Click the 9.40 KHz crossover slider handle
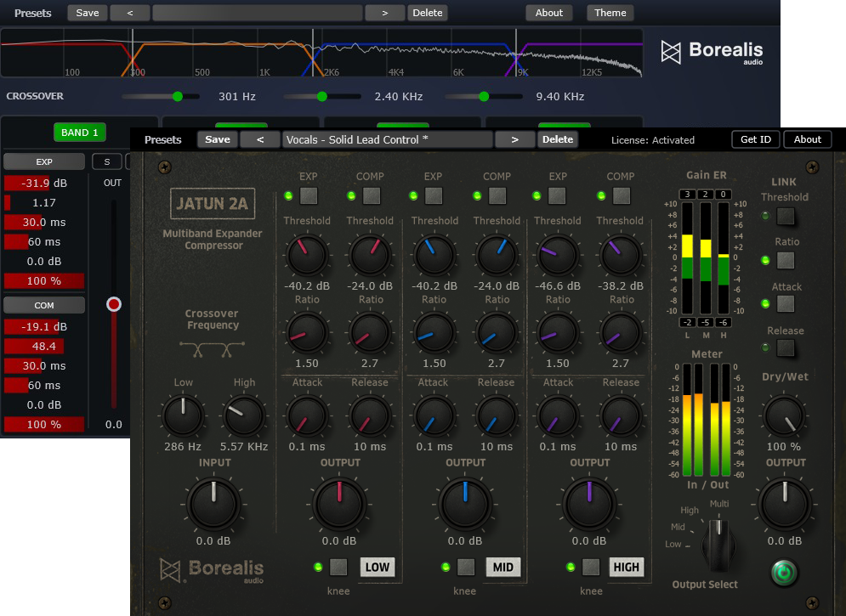This screenshot has height=616, width=846. (484, 97)
